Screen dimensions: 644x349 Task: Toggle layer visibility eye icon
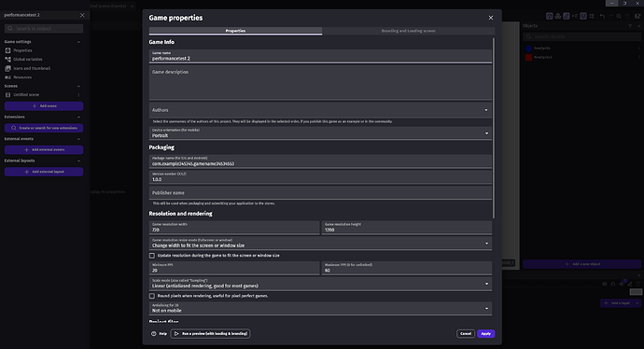coord(605,284)
